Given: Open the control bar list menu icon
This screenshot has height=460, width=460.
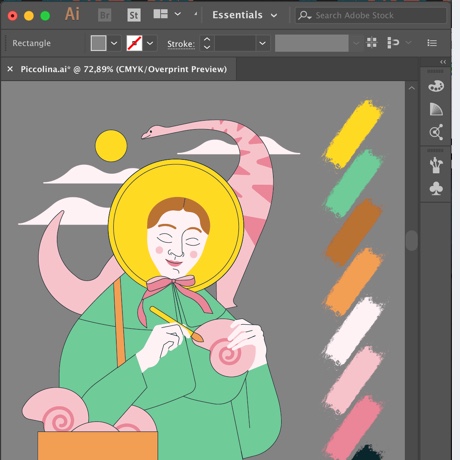Looking at the screenshot, I should point(432,43).
